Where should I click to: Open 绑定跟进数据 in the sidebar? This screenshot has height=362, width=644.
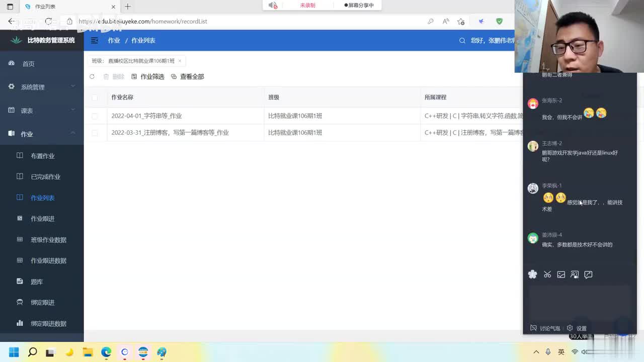tap(48, 323)
